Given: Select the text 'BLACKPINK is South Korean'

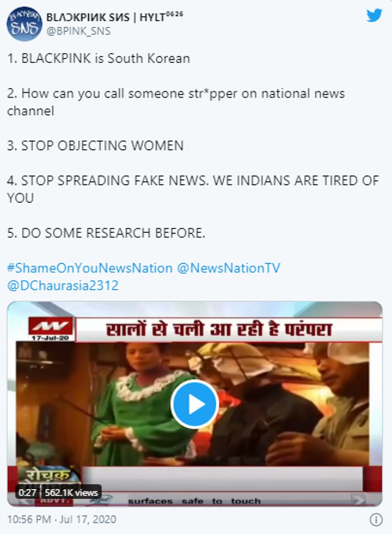Looking at the screenshot, I should click(106, 58).
